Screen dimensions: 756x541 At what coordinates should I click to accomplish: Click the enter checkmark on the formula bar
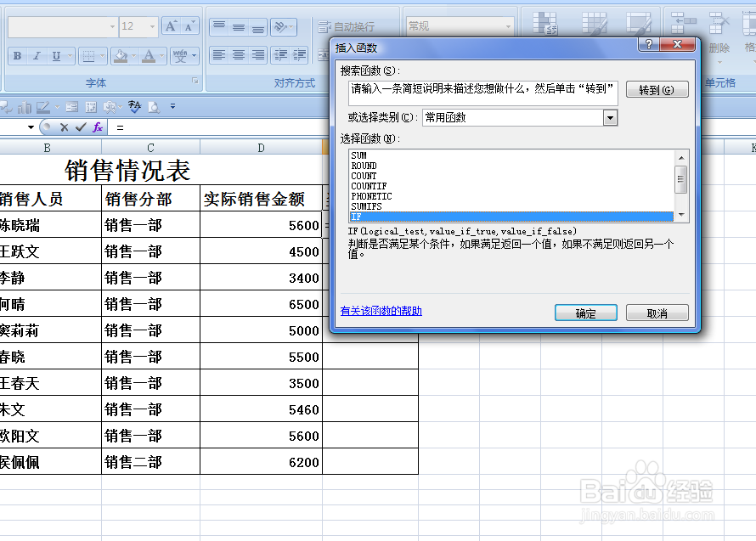[81, 127]
